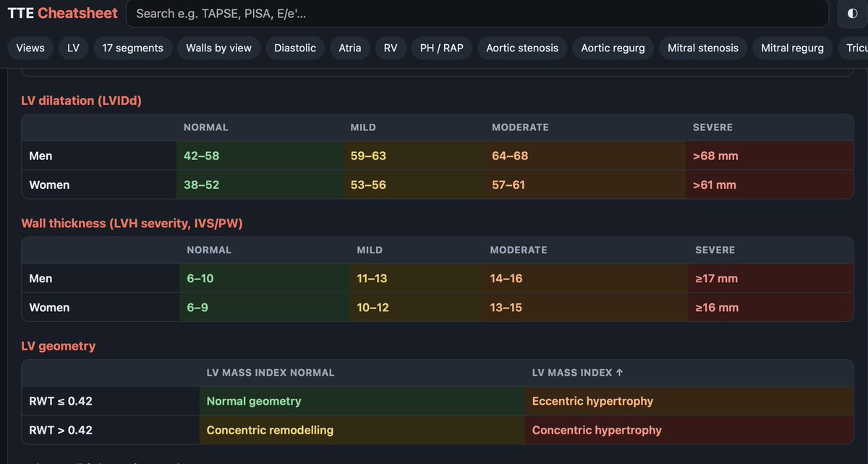Open the Diastolic section

(295, 48)
